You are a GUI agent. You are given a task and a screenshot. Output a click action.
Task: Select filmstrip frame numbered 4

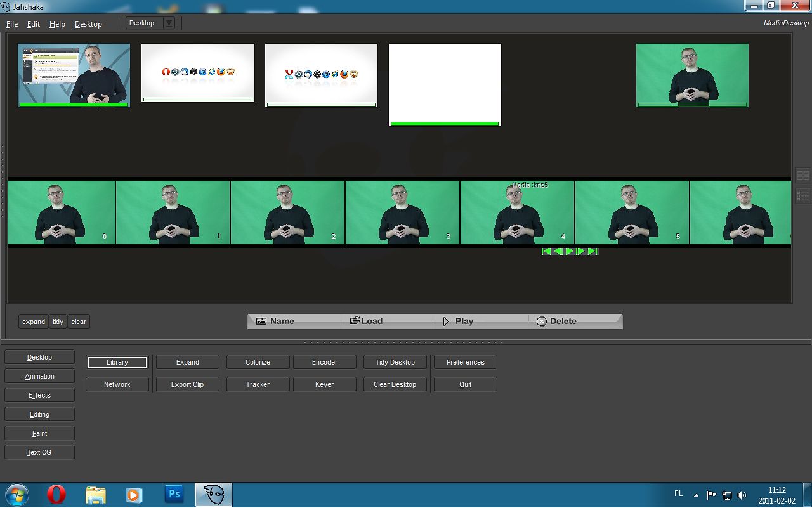(518, 212)
